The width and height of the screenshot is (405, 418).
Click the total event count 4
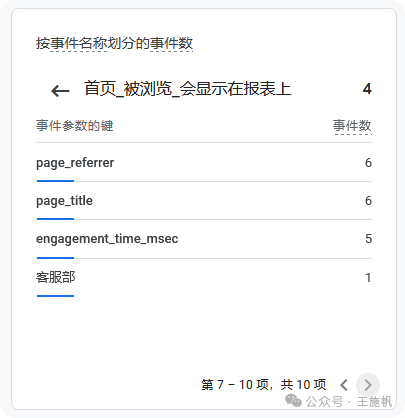pos(367,89)
